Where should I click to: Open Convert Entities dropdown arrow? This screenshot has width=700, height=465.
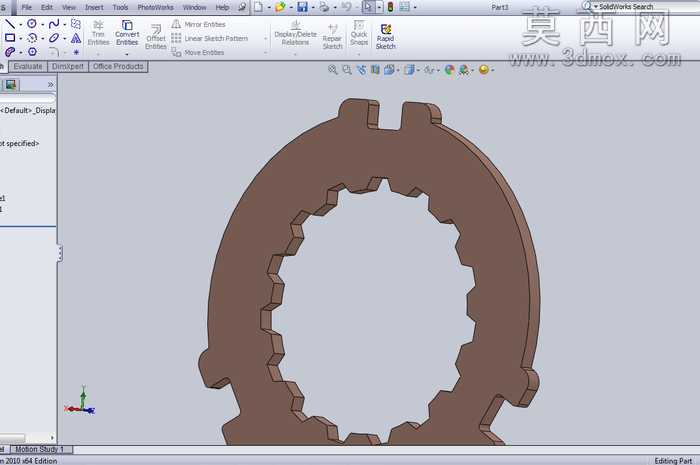tap(127, 54)
